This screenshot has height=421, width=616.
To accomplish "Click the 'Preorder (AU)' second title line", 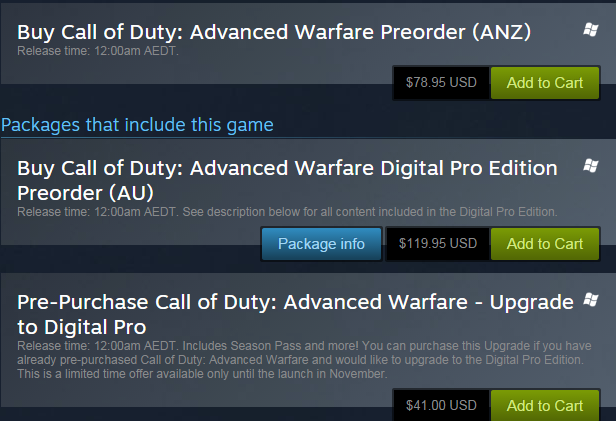I will [85, 191].
